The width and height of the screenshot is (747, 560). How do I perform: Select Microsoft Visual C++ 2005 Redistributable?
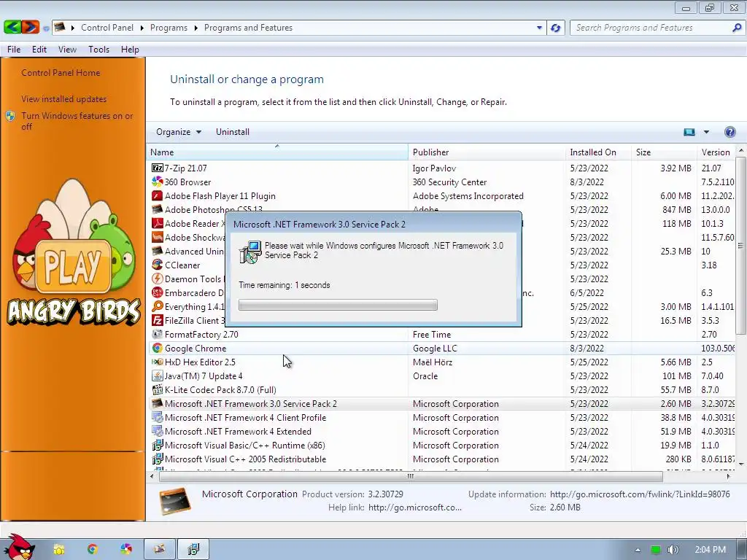click(441, 459)
